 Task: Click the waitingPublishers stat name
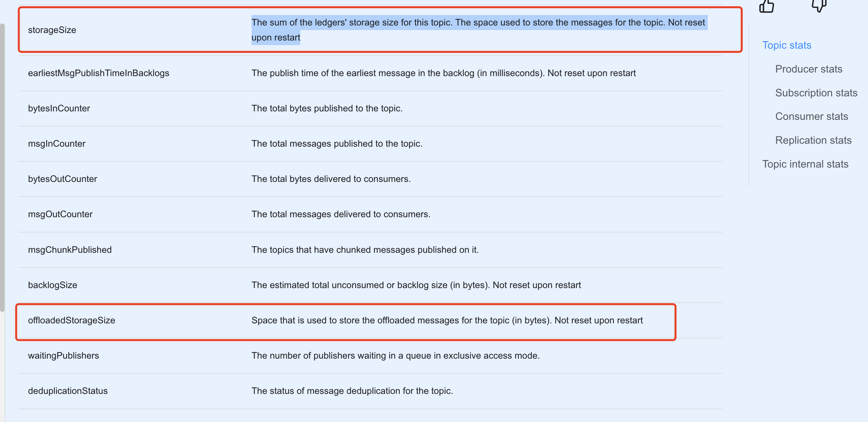(63, 356)
